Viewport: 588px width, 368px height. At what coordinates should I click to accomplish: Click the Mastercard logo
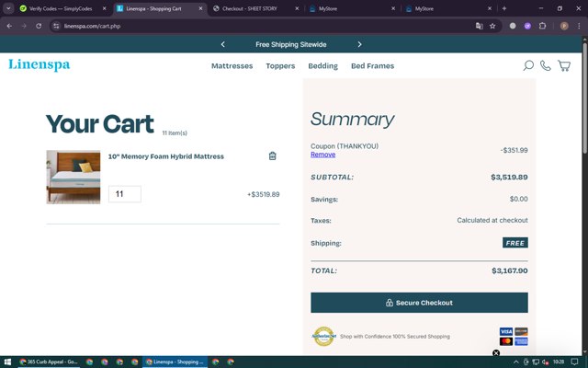pyautogui.click(x=506, y=341)
